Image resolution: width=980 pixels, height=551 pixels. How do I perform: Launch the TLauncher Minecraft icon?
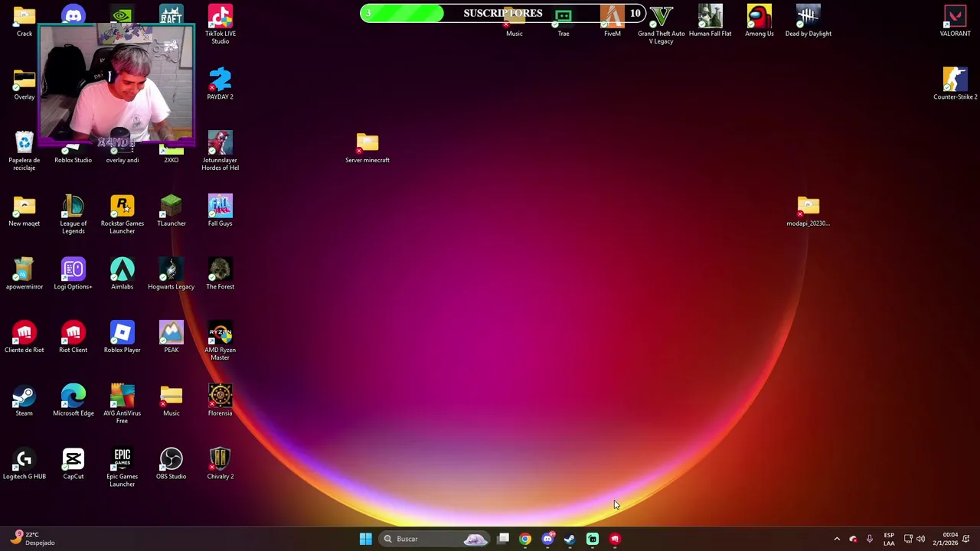click(x=171, y=210)
